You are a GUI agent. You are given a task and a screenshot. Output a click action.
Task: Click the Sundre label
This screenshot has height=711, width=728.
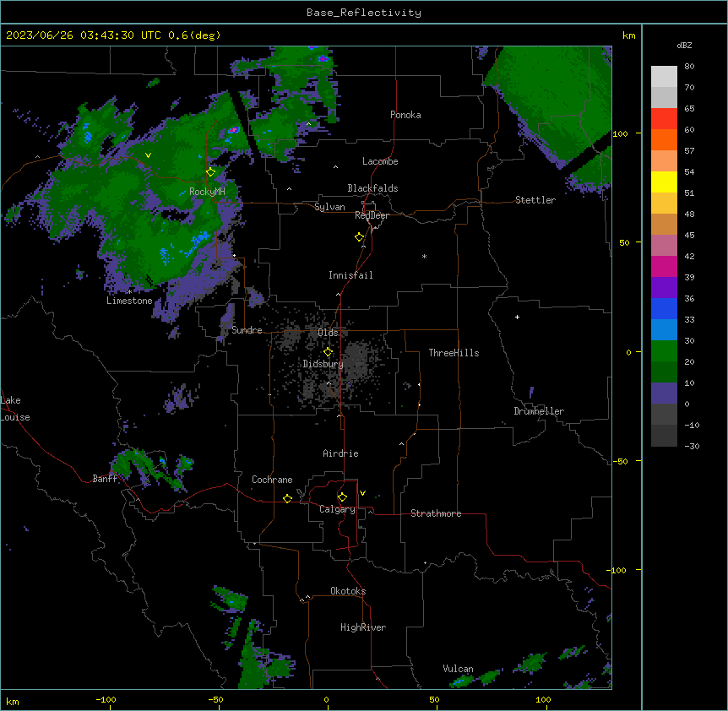[x=247, y=330]
